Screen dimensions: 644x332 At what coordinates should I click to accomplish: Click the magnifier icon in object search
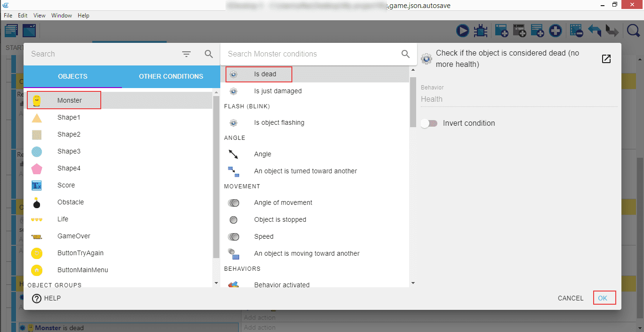209,54
